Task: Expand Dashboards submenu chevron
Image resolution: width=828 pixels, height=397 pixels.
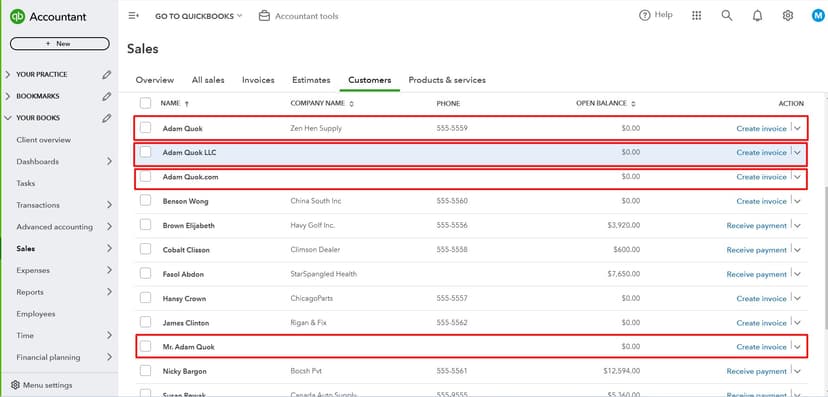Action: (109, 161)
